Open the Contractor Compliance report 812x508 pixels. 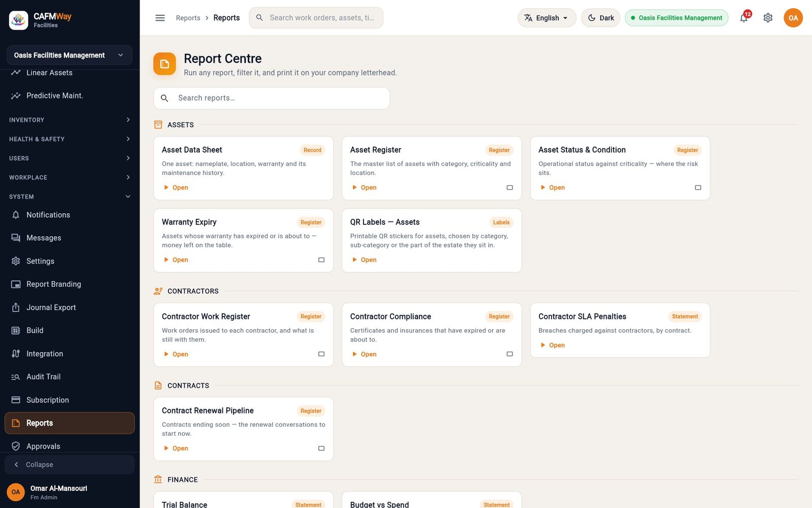point(364,354)
